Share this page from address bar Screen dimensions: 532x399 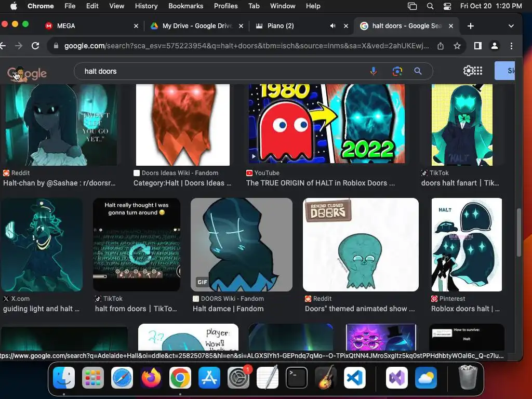click(x=441, y=46)
